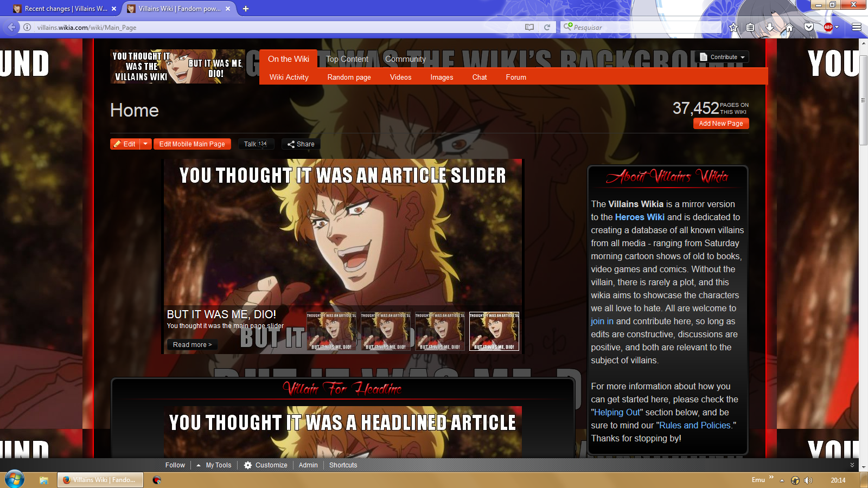868x488 pixels.
Task: Click the Share button
Action: pyautogui.click(x=301, y=144)
